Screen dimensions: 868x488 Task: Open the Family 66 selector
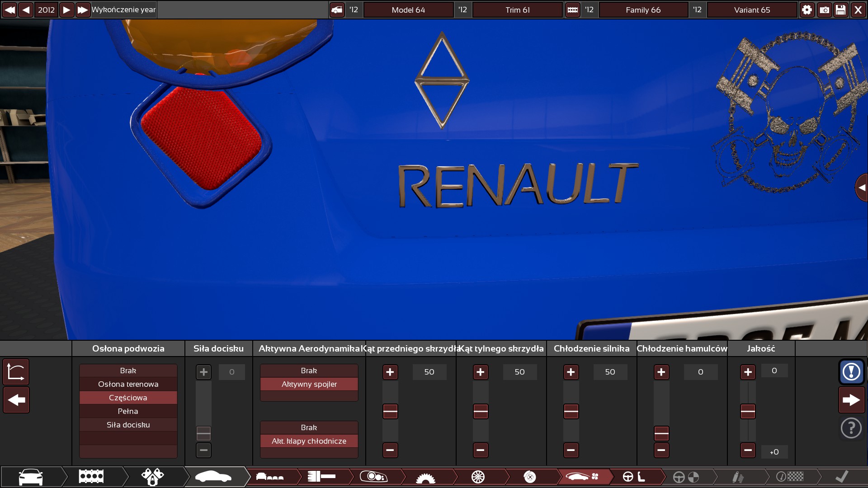(643, 10)
